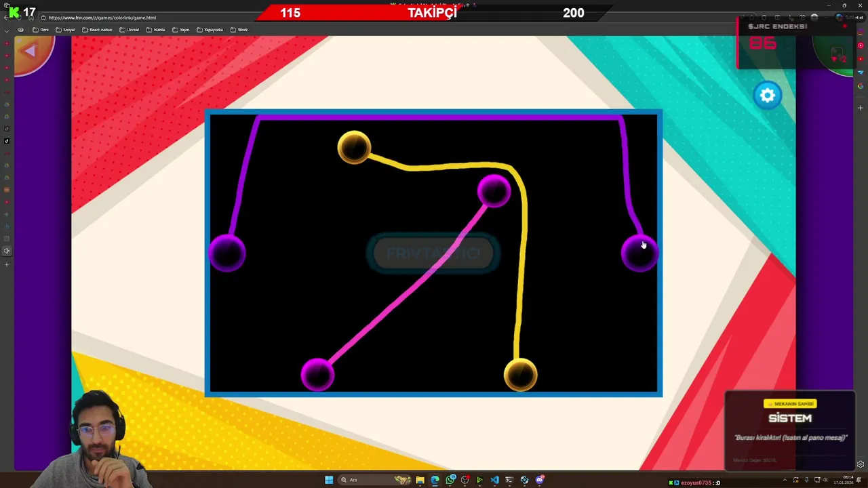Click the taskbar Ara search box

374,480
